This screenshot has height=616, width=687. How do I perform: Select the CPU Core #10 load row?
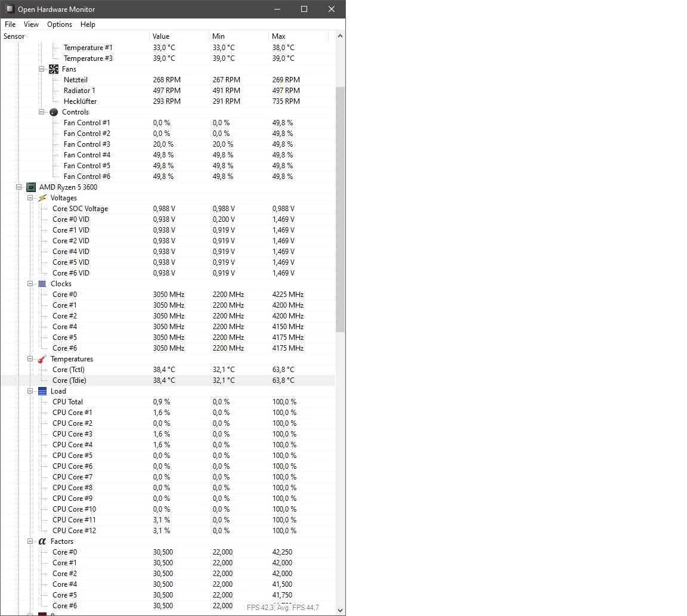tap(168, 509)
